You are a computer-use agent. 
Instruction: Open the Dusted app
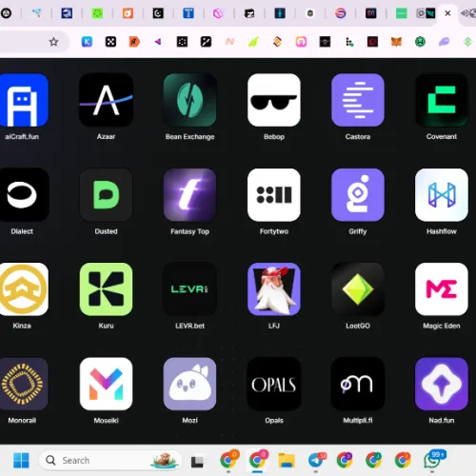click(106, 194)
